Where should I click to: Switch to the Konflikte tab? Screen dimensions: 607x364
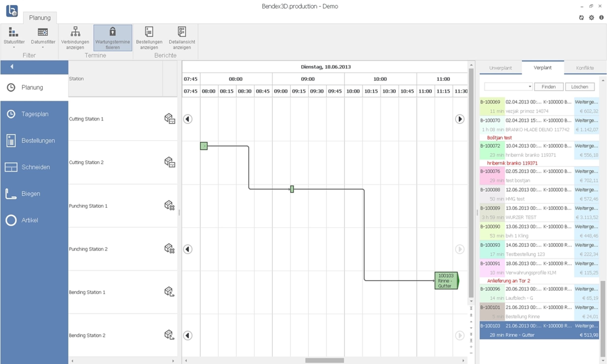pos(585,68)
